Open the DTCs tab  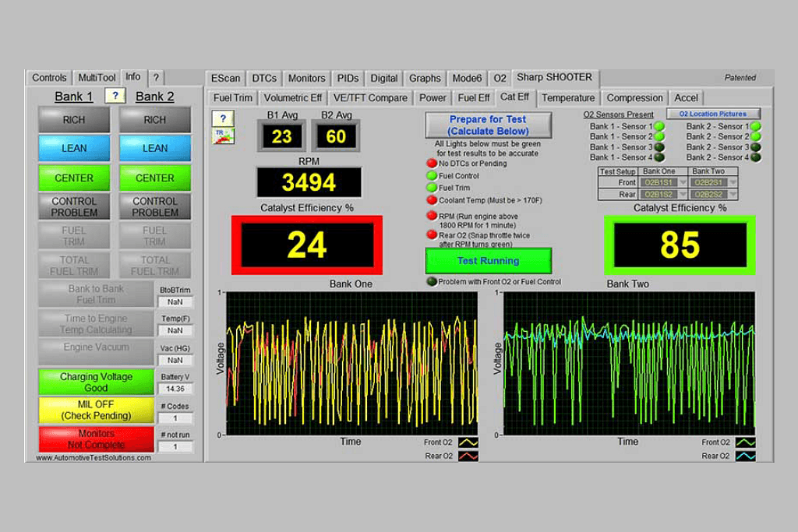[x=264, y=79]
